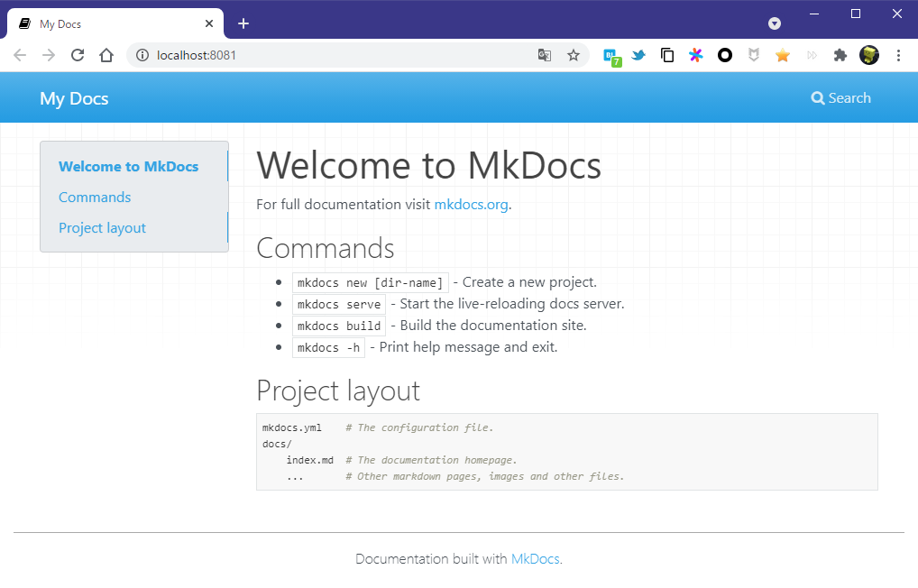Image resolution: width=918 pixels, height=588 pixels.
Task: Click the 'mkdocs serve' code snippet
Action: pyautogui.click(x=339, y=305)
